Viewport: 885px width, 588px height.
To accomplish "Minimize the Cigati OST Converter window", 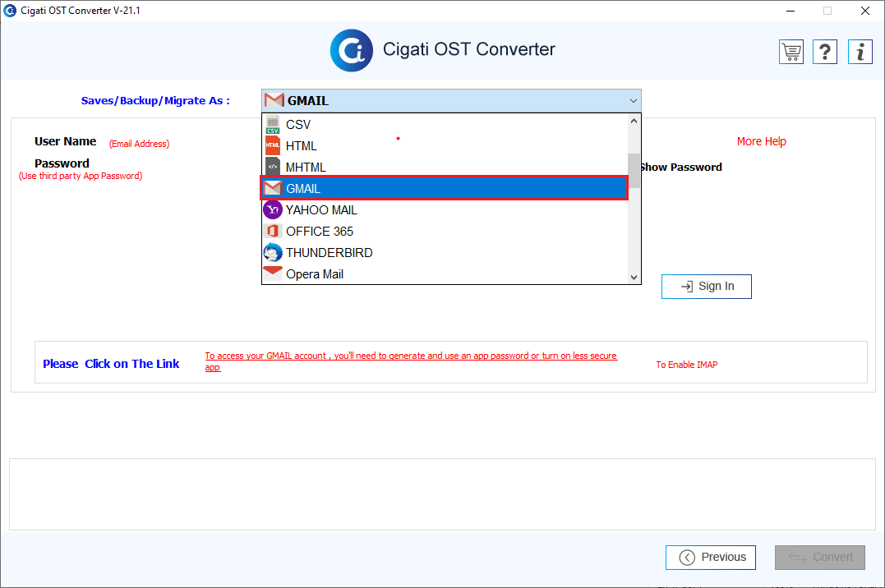I will pos(791,11).
